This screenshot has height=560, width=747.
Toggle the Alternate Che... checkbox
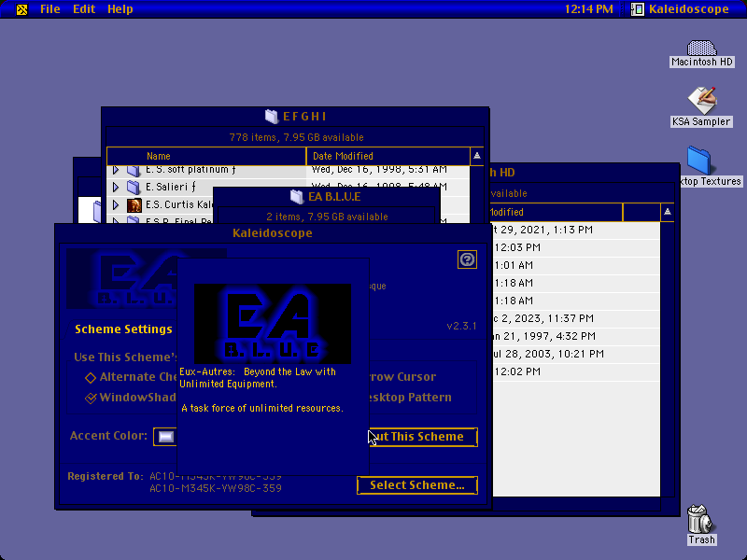[90, 378]
